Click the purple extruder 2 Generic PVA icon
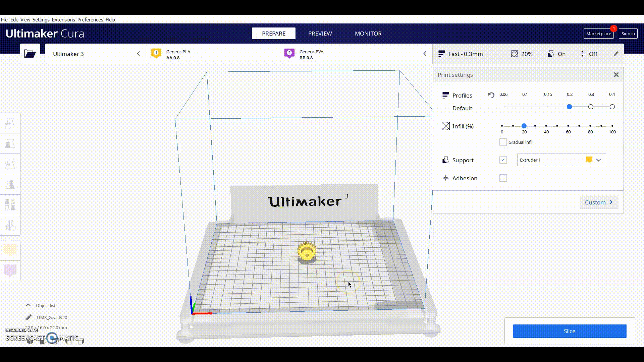The width and height of the screenshot is (644, 362). coord(289,54)
